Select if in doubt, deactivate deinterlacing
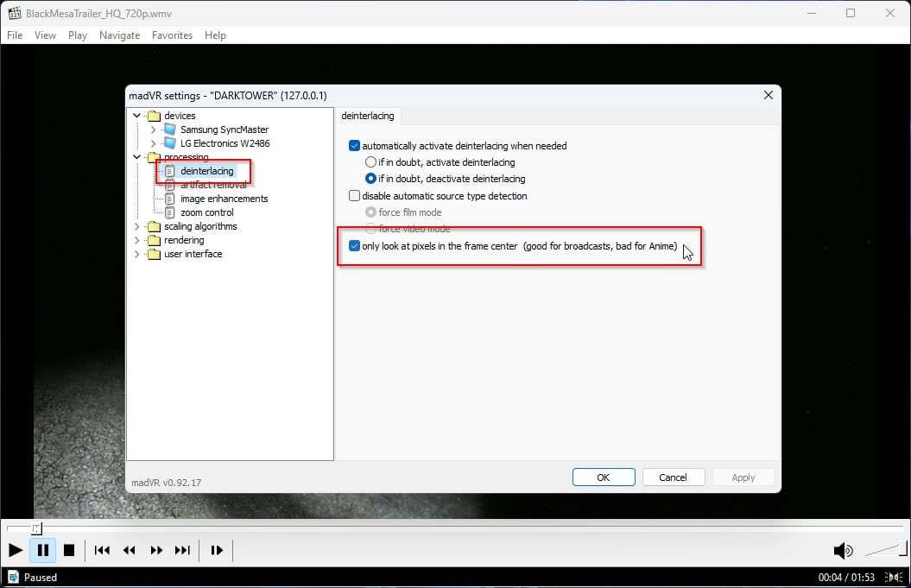Screen dimensions: 911x588 (370, 179)
